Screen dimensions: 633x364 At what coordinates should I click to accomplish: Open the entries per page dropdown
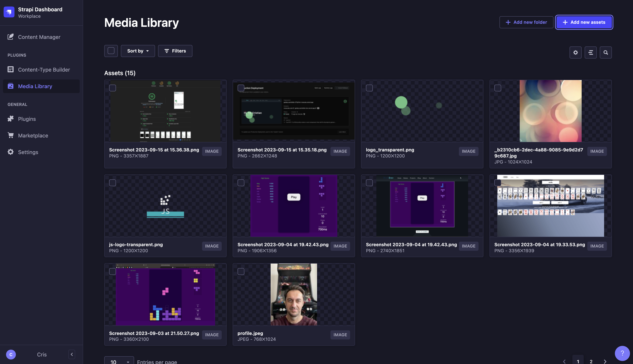click(x=119, y=361)
